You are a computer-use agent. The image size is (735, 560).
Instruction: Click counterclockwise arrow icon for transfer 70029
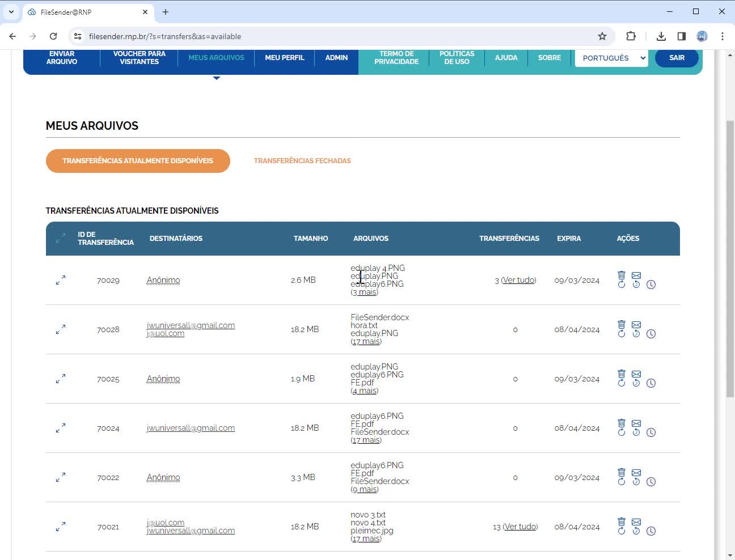[x=636, y=285]
